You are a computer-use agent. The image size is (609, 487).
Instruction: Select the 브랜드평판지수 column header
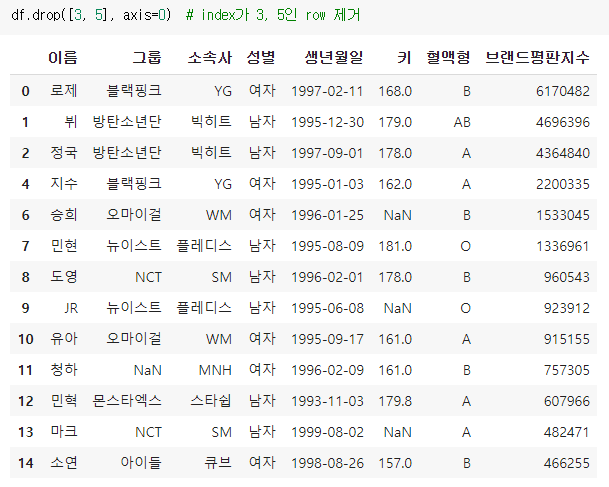coord(538,57)
